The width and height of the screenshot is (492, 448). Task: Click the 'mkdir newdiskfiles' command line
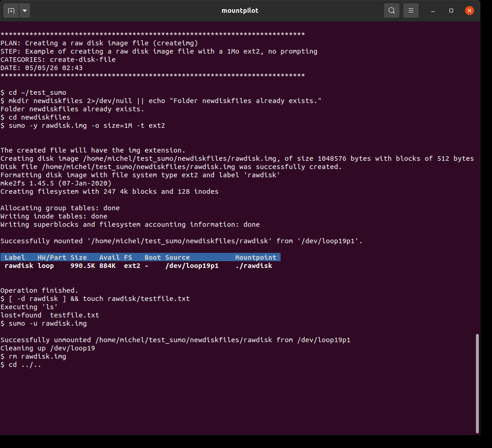[161, 101]
